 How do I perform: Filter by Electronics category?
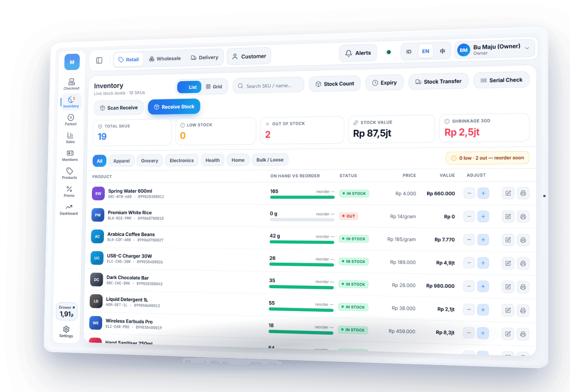(182, 160)
